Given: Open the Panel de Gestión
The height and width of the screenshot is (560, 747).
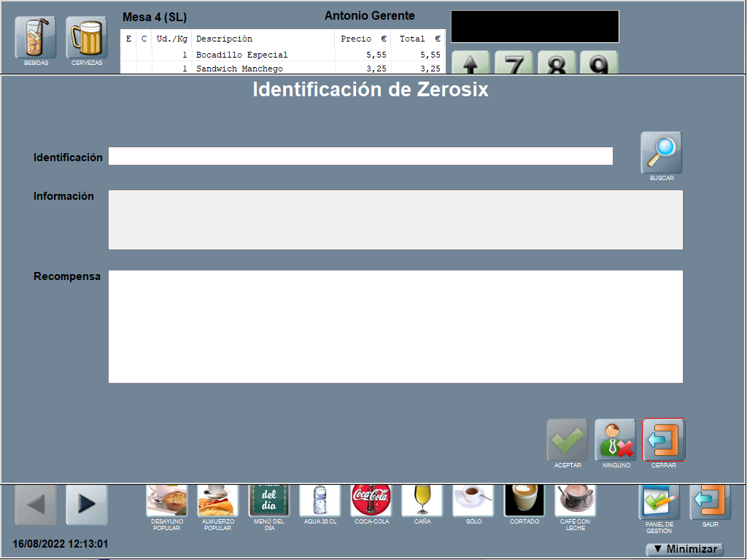Looking at the screenshot, I should click(x=659, y=502).
